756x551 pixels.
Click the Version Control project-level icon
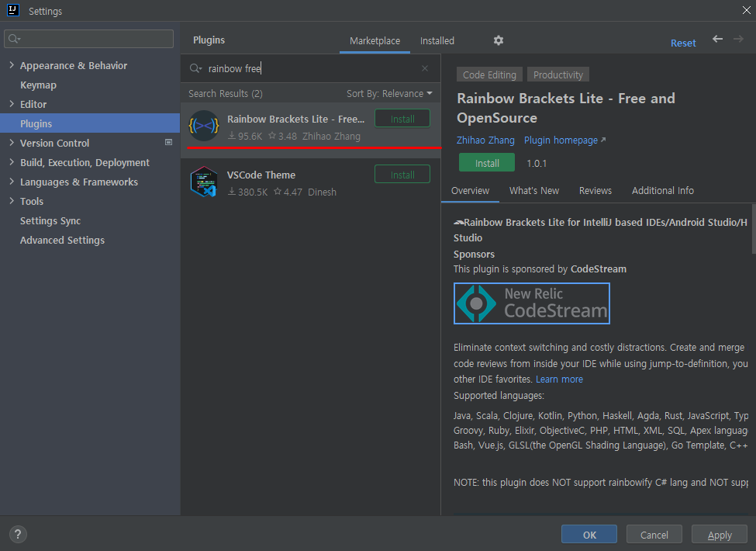(x=169, y=142)
